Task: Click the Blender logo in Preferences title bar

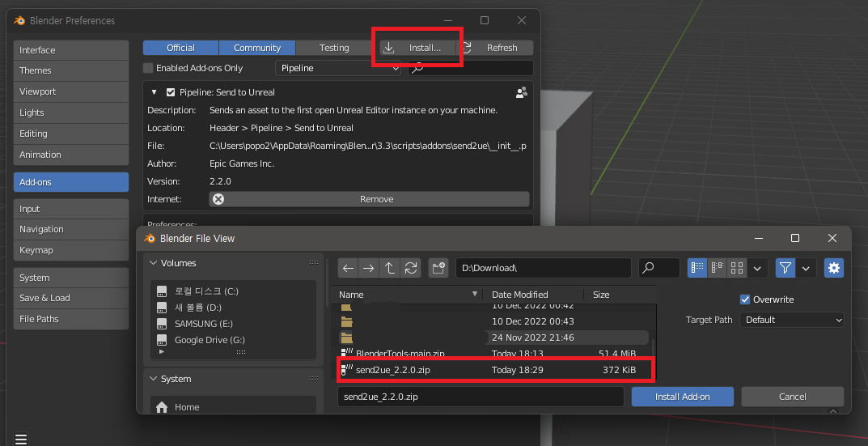Action: click(x=19, y=20)
